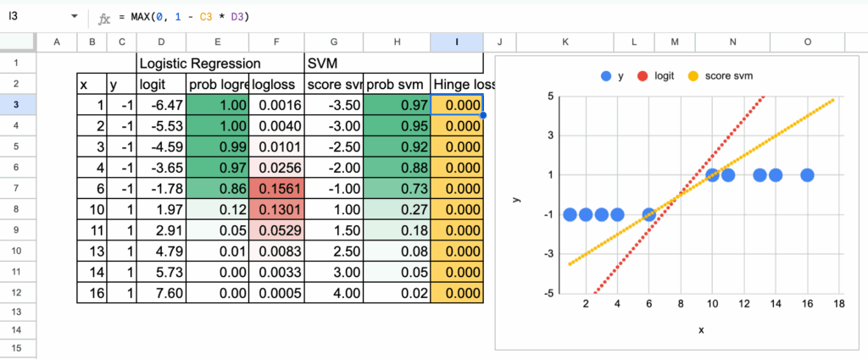Click the fill handle on cell I3
Image resolution: width=868 pixels, height=359 pixels.
[483, 114]
